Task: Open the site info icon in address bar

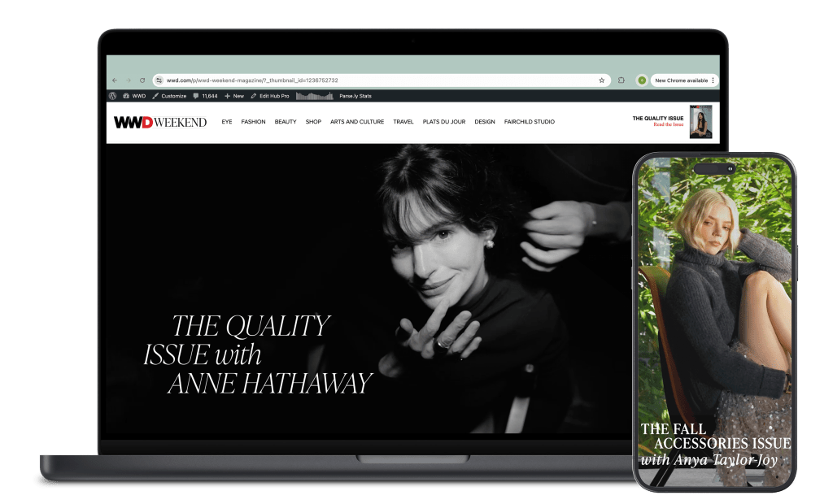Action: point(160,80)
